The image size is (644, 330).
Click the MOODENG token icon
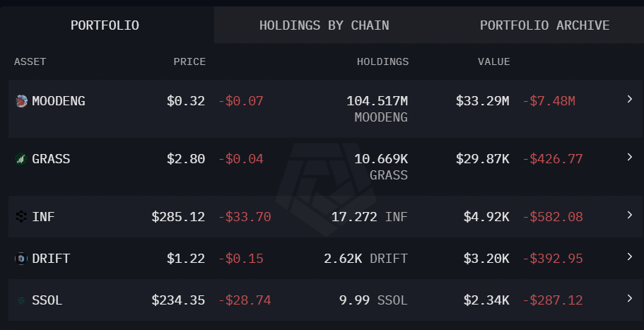[x=21, y=101]
